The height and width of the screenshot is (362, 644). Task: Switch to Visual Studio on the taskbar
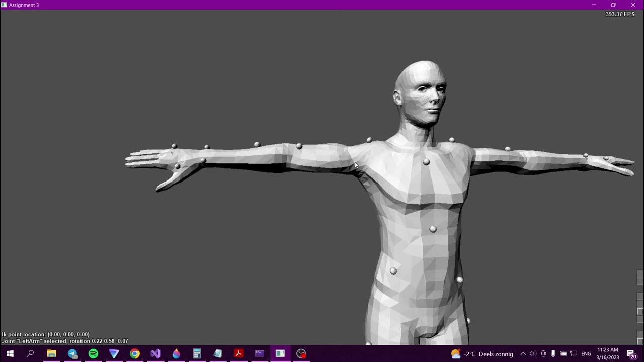155,353
